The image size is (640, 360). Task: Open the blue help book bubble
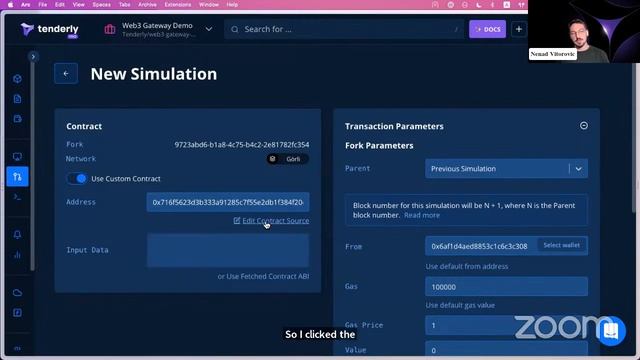[x=611, y=331]
